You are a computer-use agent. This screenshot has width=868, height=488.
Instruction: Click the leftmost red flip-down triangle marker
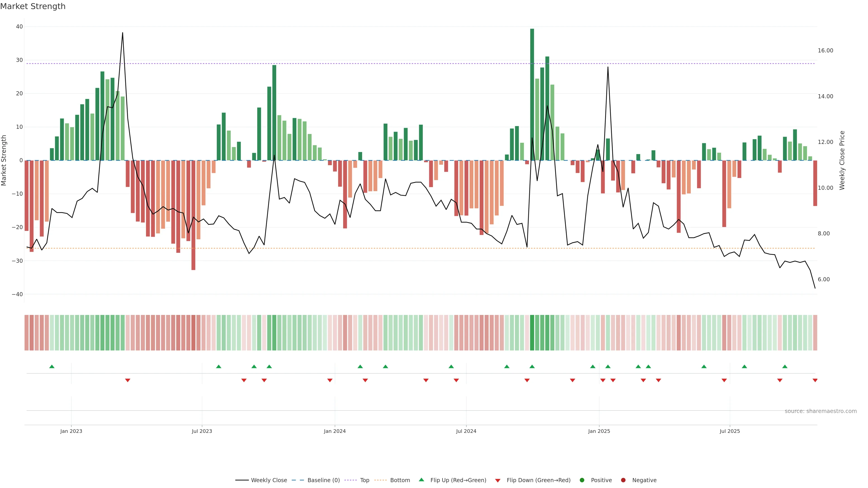pyautogui.click(x=128, y=380)
